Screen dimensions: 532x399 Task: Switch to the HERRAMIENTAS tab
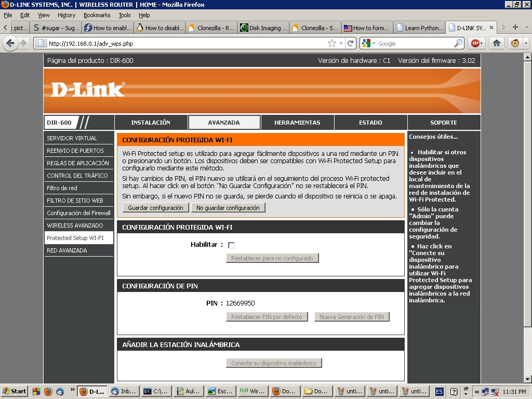(x=297, y=123)
